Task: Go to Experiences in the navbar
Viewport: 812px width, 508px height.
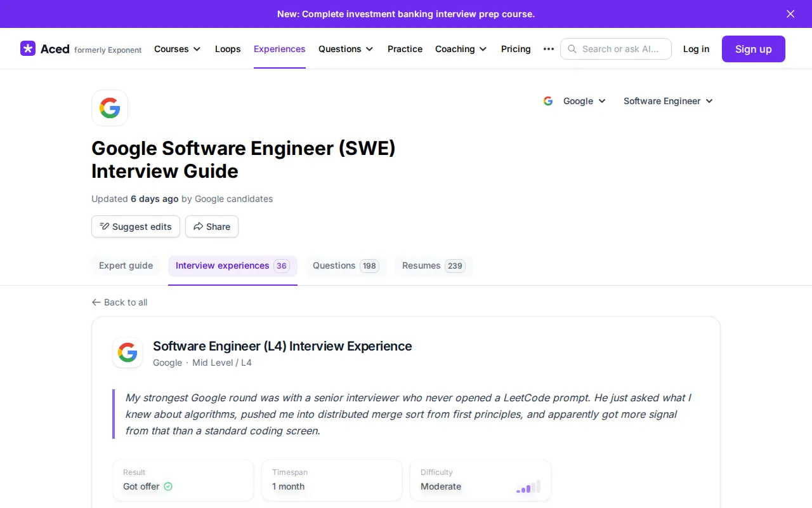Action: (280, 49)
